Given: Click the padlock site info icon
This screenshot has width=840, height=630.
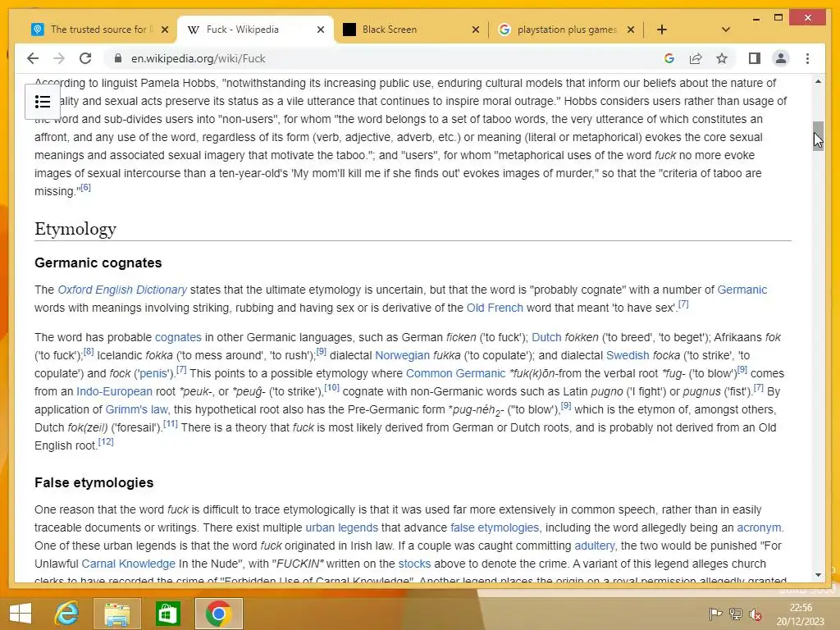Looking at the screenshot, I should pyautogui.click(x=118, y=58).
